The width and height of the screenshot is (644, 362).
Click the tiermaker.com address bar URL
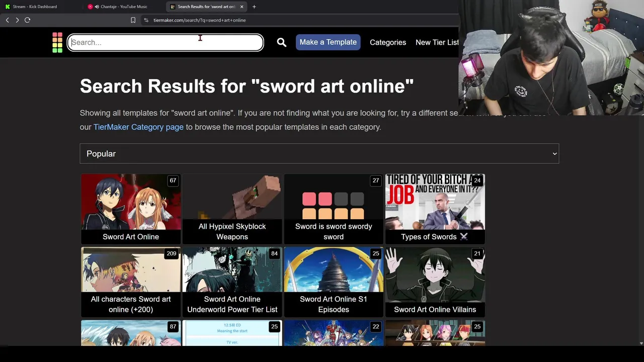[x=199, y=20]
